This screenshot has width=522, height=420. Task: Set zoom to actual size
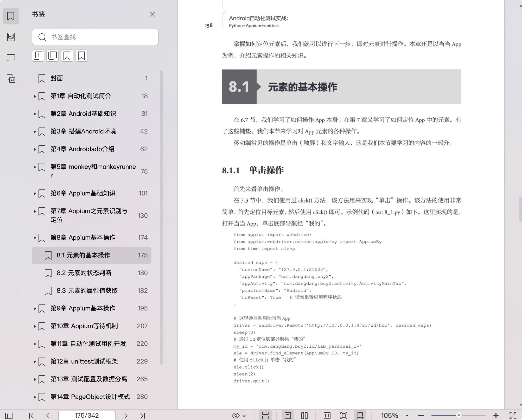click(327, 416)
